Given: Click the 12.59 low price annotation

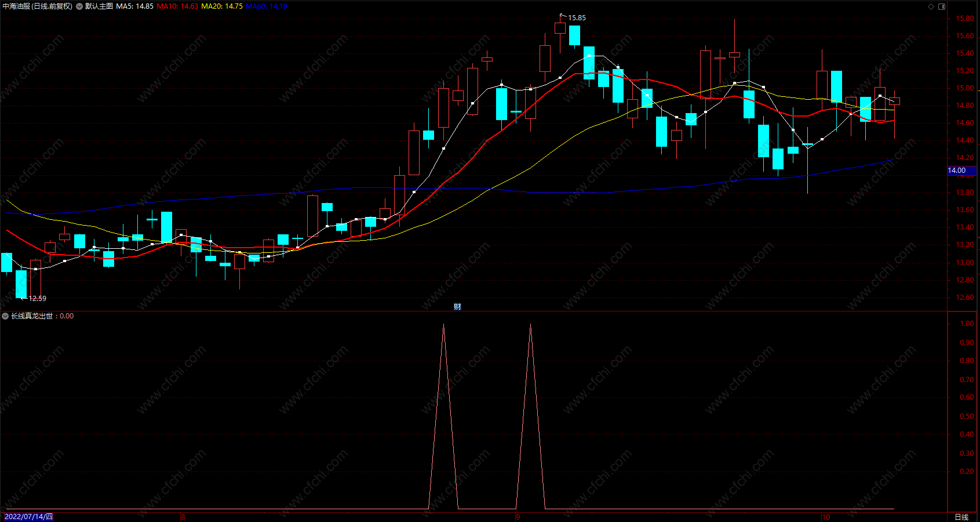Looking at the screenshot, I should [x=38, y=299].
